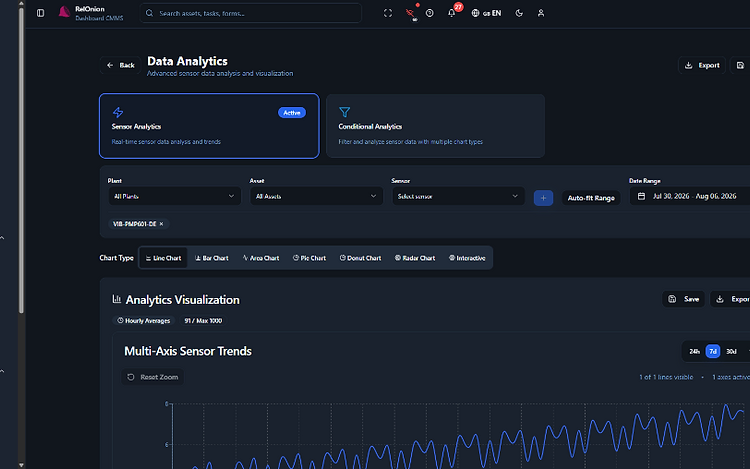The width and height of the screenshot is (750, 469).
Task: Click search assets, tasks, forms field
Action: tap(251, 13)
